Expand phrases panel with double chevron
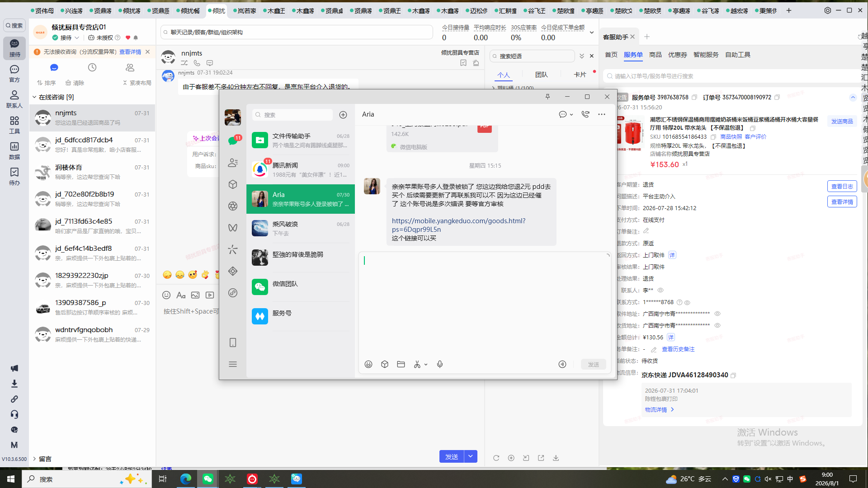 582,56
